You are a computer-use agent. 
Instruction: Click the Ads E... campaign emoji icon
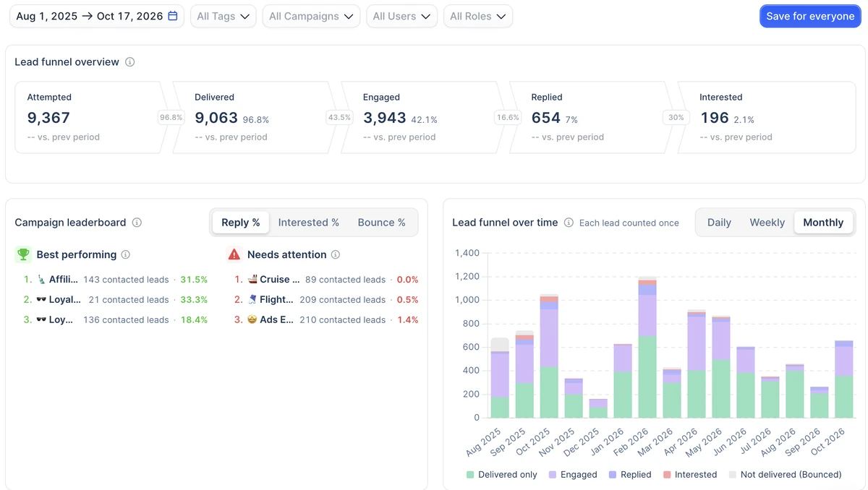tap(252, 320)
